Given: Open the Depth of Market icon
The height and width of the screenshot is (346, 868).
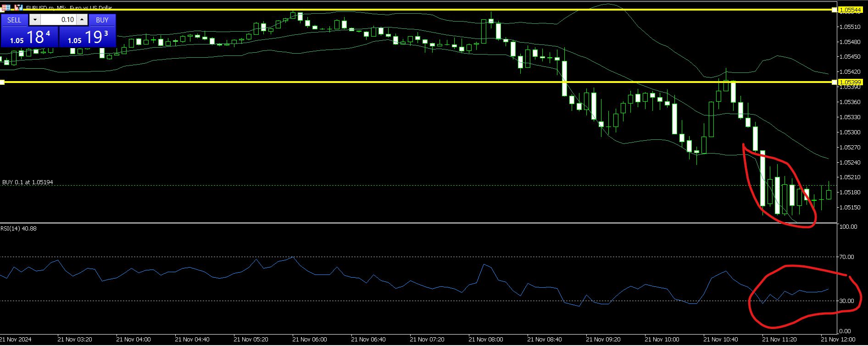Looking at the screenshot, I should pos(18,7).
